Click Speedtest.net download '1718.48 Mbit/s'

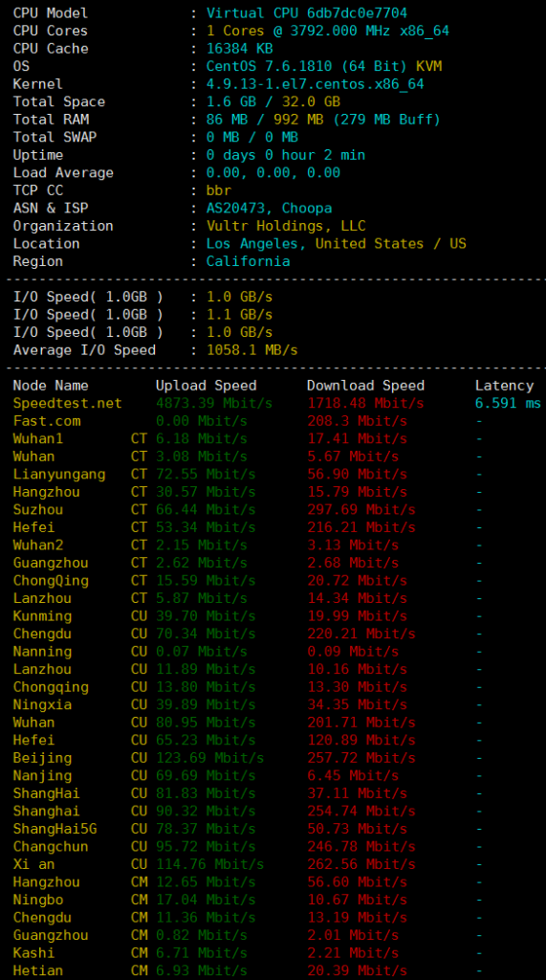coord(365,403)
